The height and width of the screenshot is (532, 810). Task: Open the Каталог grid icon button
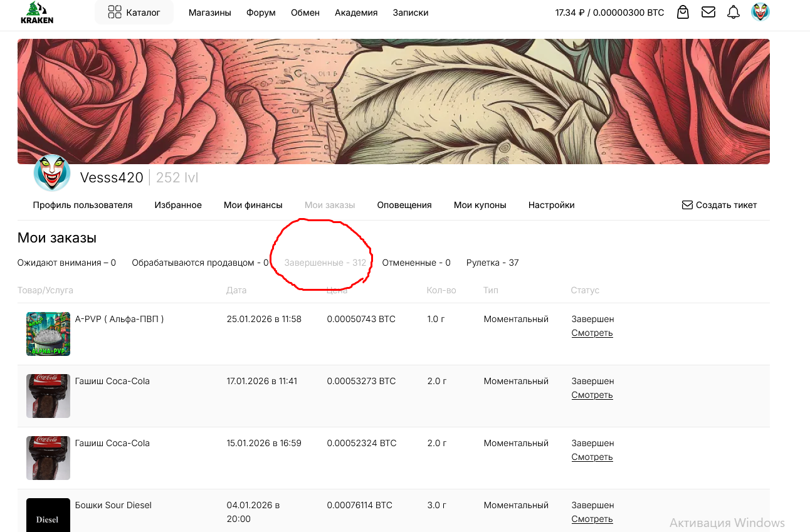[x=115, y=13]
